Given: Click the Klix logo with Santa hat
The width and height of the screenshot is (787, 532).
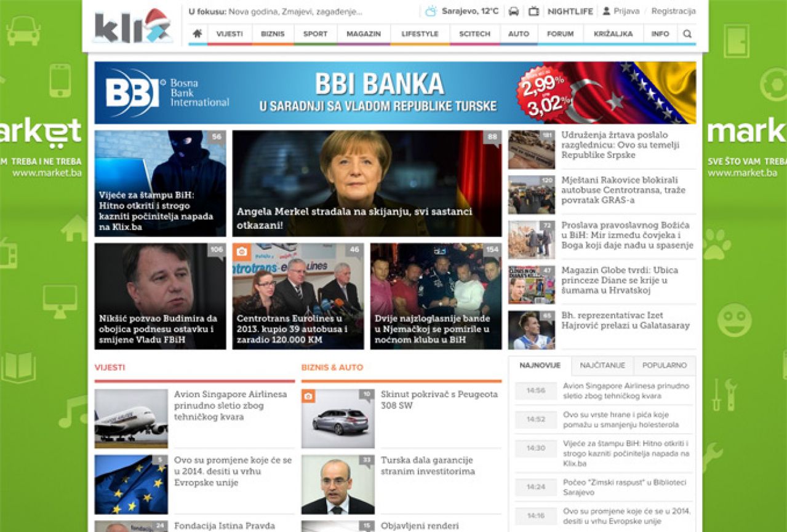Looking at the screenshot, I should (133, 27).
